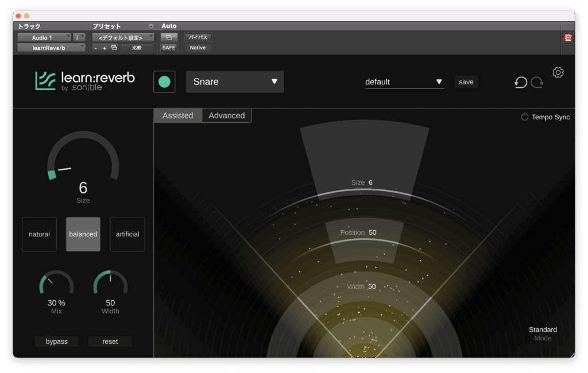Click the Native button
Viewport: 588px width, 373px height.
click(198, 48)
